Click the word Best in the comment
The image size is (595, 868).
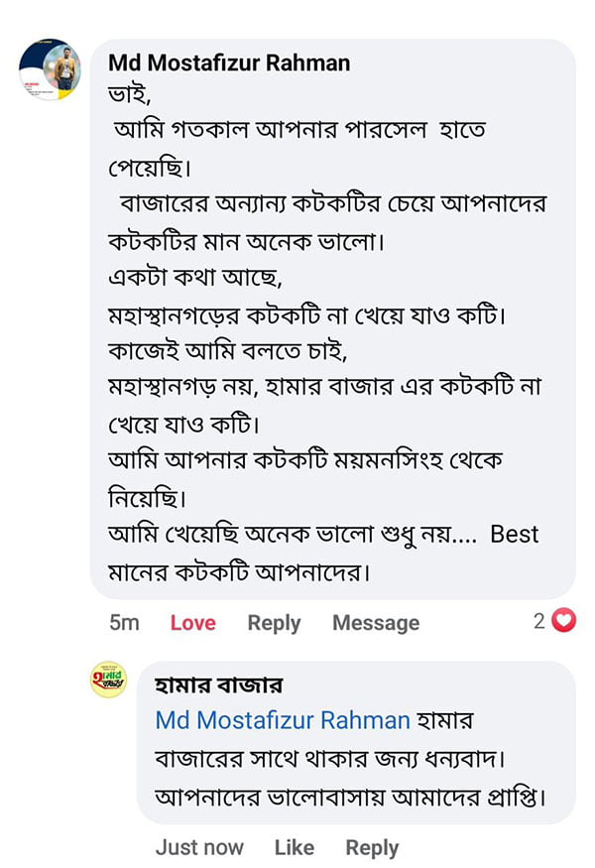(x=515, y=535)
